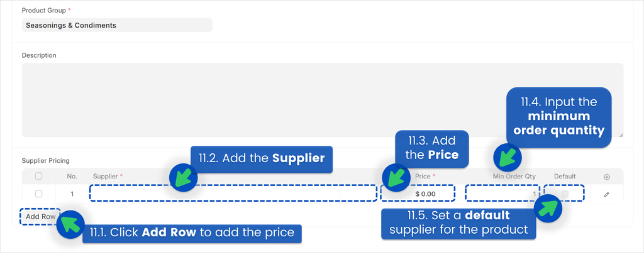Click the green arrow pointing at Supplier field

click(184, 177)
